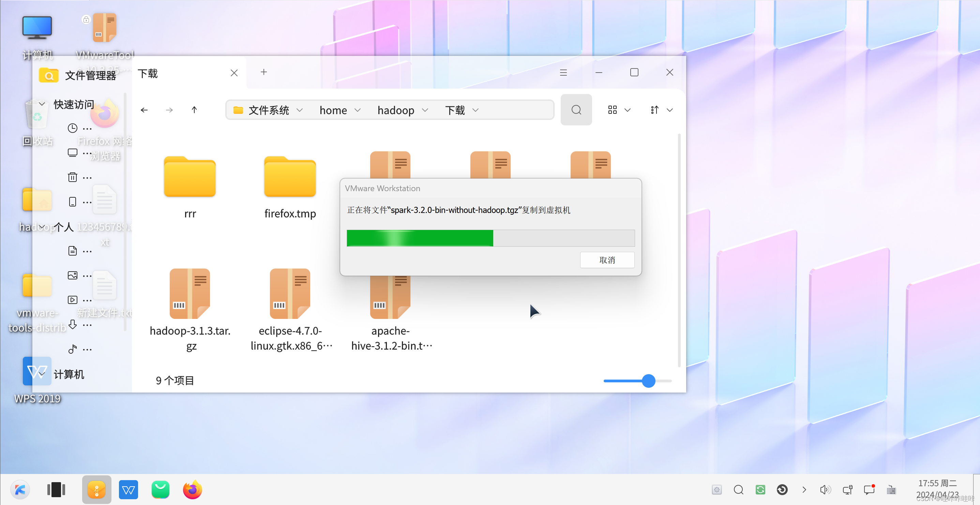Open the downloads entry in sidebar
This screenshot has width=980, height=505.
[x=73, y=324]
